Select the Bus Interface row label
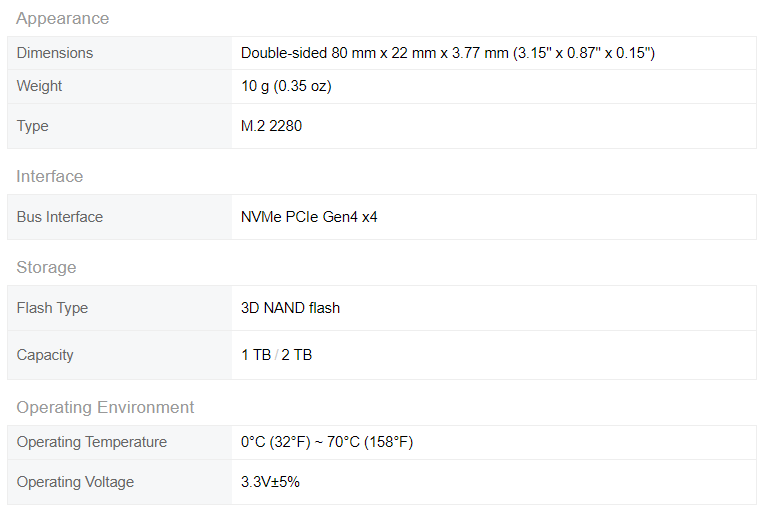The height and width of the screenshot is (512, 764). click(x=60, y=217)
